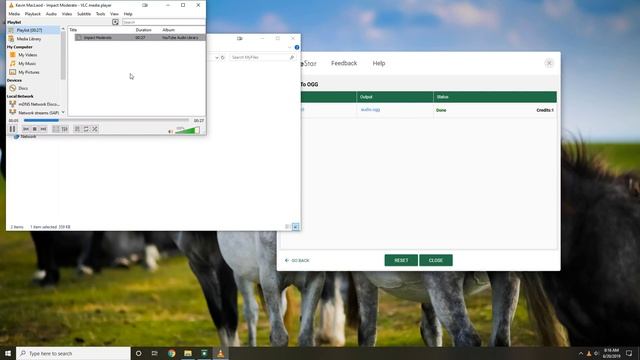Image resolution: width=640 pixels, height=360 pixels.
Task: Open VLC Video menu
Action: point(67,14)
